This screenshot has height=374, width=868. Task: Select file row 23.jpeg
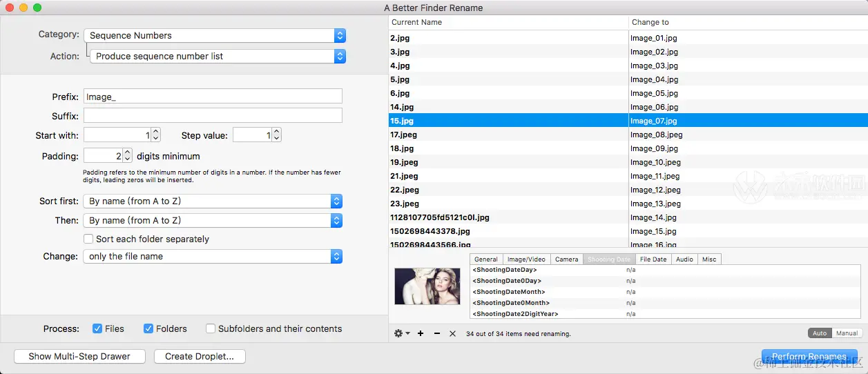coord(628,204)
